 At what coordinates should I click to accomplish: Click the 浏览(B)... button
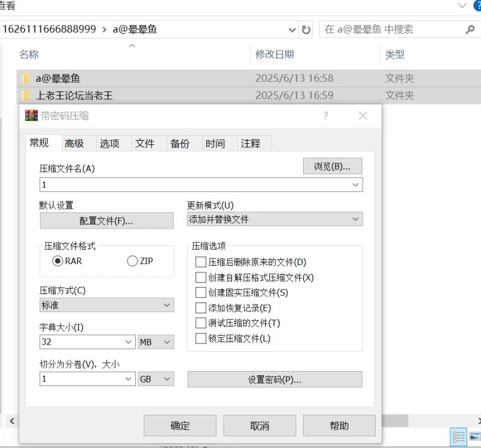pyautogui.click(x=332, y=167)
